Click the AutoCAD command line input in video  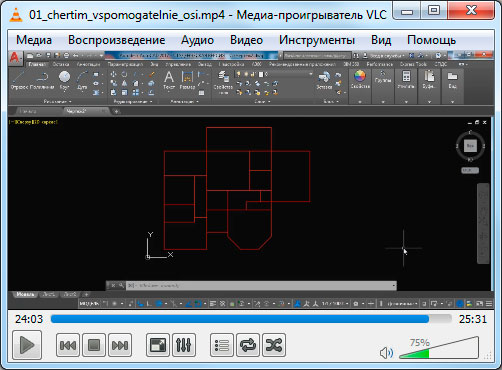tap(261, 286)
